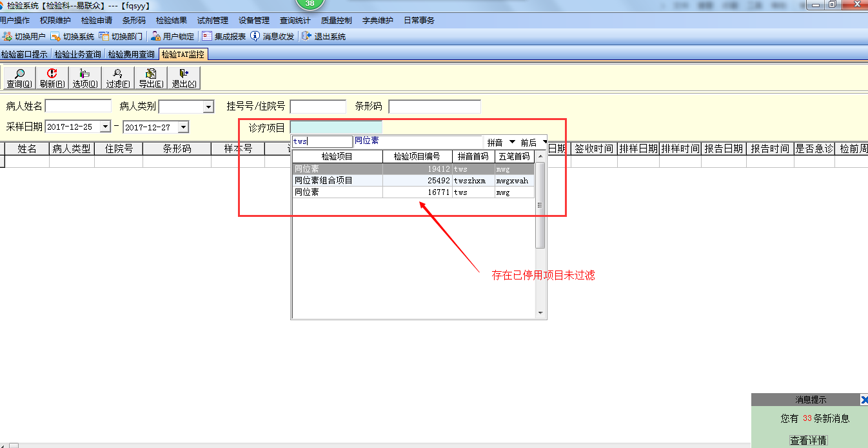Open the 用户操作 menu
The height and width of the screenshot is (448, 868).
click(x=14, y=21)
